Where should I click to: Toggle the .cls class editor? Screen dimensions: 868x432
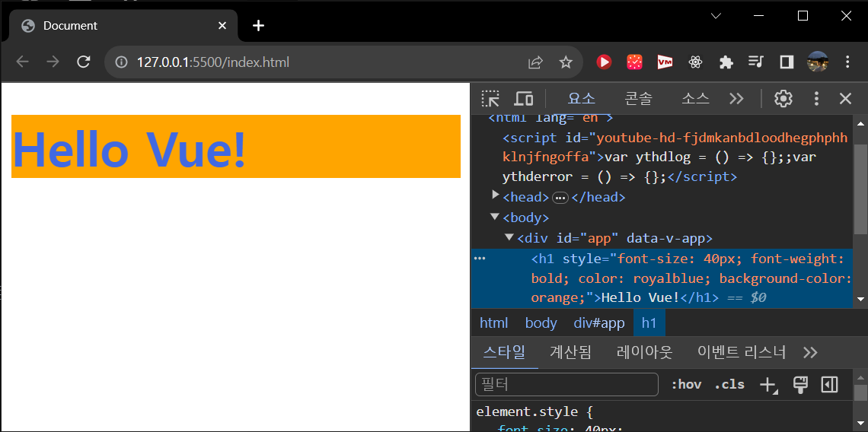[729, 384]
